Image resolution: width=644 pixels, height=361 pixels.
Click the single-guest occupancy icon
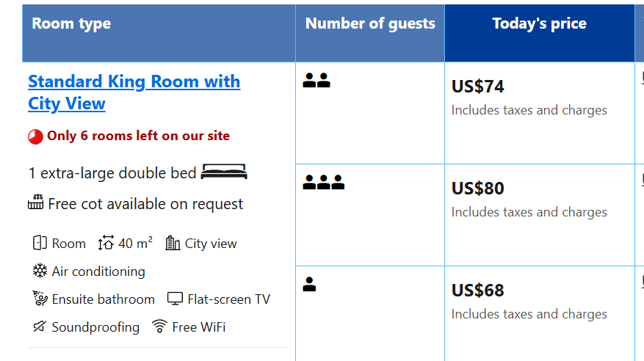click(x=309, y=284)
